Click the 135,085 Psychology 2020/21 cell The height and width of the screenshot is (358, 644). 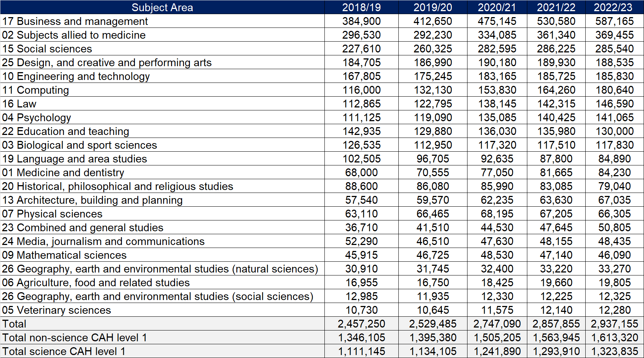coord(497,117)
